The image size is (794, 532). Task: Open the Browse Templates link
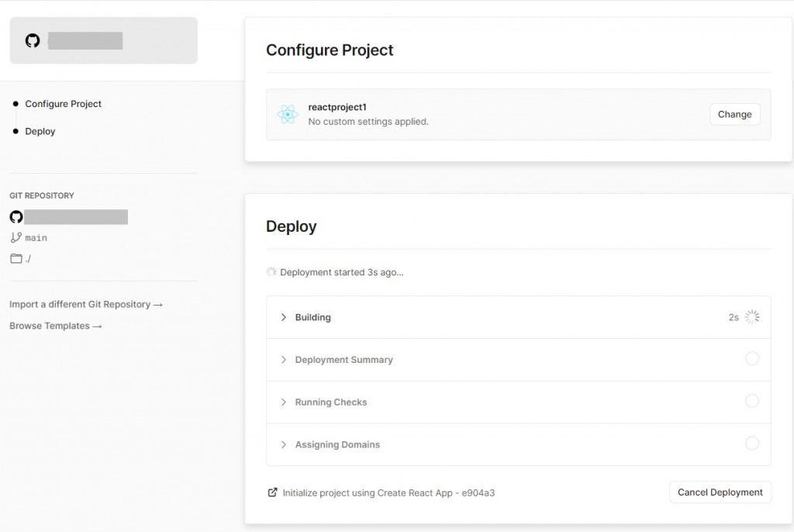coord(56,326)
